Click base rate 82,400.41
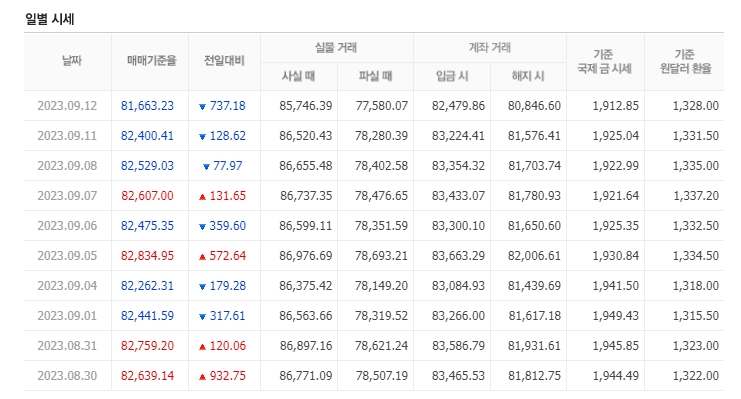Viewport: 741px width, 399px height. (147, 136)
